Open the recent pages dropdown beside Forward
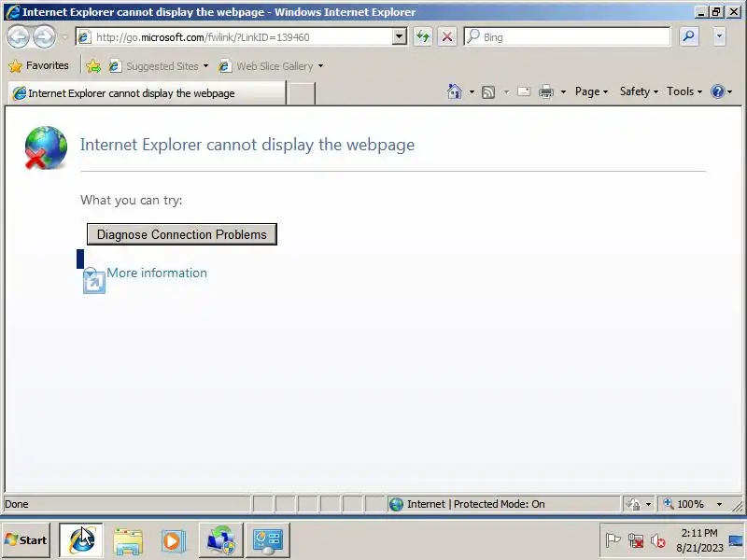Viewport: 747px width, 560px height. (64, 37)
